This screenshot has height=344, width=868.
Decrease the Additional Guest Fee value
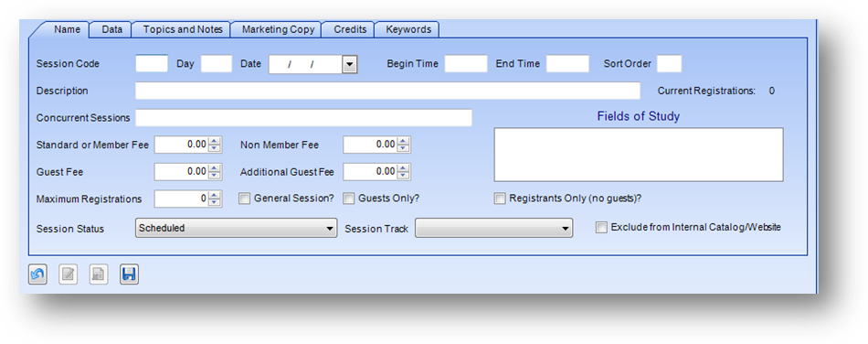(x=404, y=176)
